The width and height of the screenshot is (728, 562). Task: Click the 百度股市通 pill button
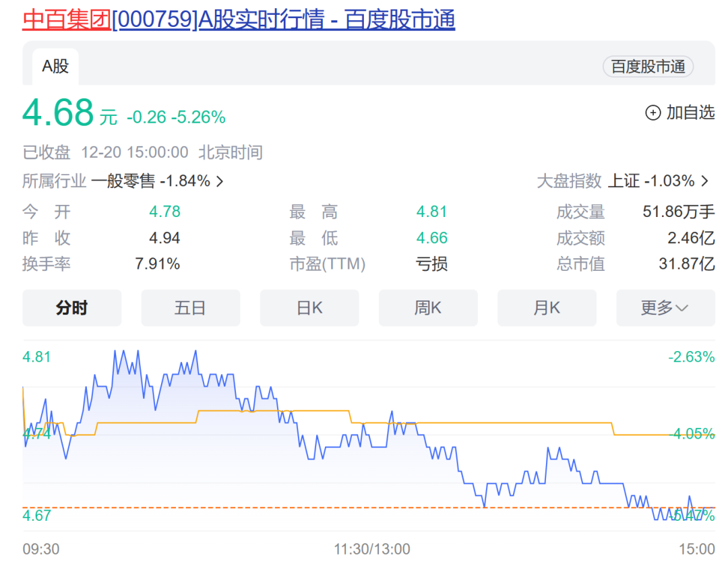(x=648, y=67)
